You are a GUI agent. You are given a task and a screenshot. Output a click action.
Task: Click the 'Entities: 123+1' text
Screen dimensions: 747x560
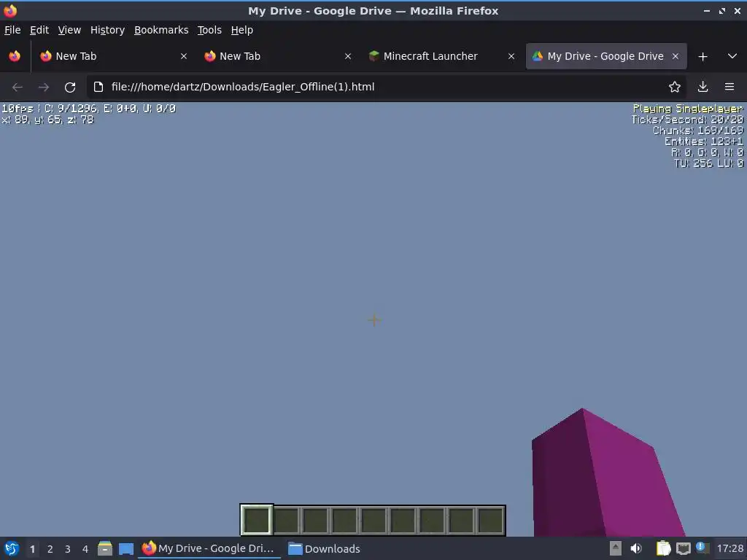tap(704, 141)
